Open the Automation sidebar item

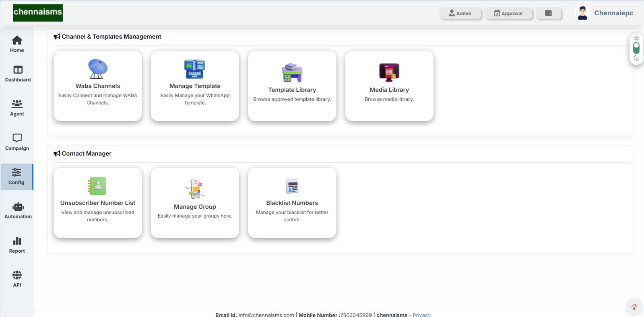click(x=18, y=210)
